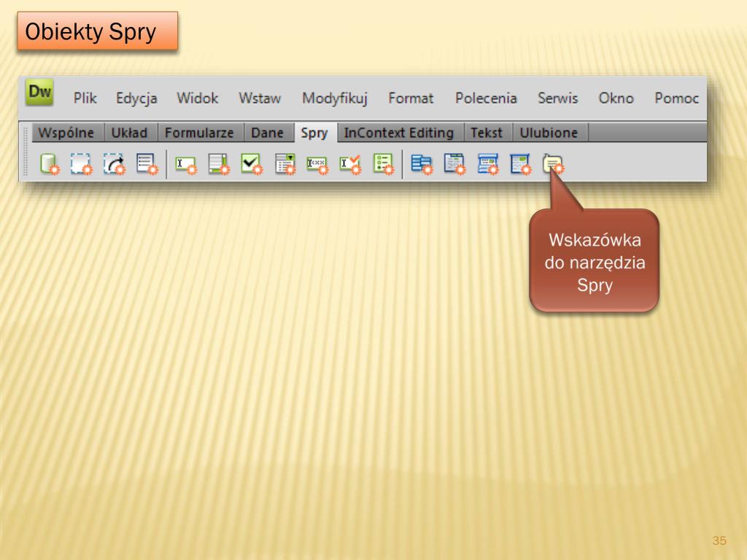
Task: Switch to the Dane tab
Action: pos(267,133)
